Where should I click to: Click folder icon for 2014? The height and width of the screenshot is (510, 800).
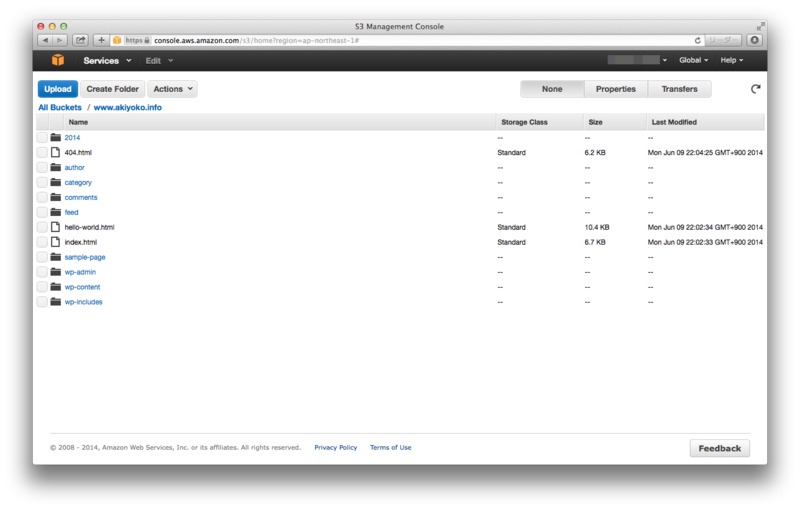point(56,137)
